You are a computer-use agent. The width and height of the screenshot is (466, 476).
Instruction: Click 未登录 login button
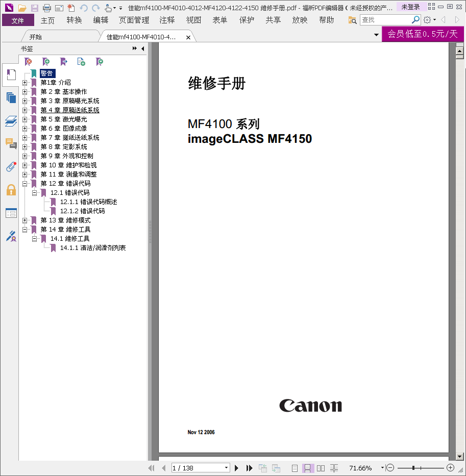(410, 7)
